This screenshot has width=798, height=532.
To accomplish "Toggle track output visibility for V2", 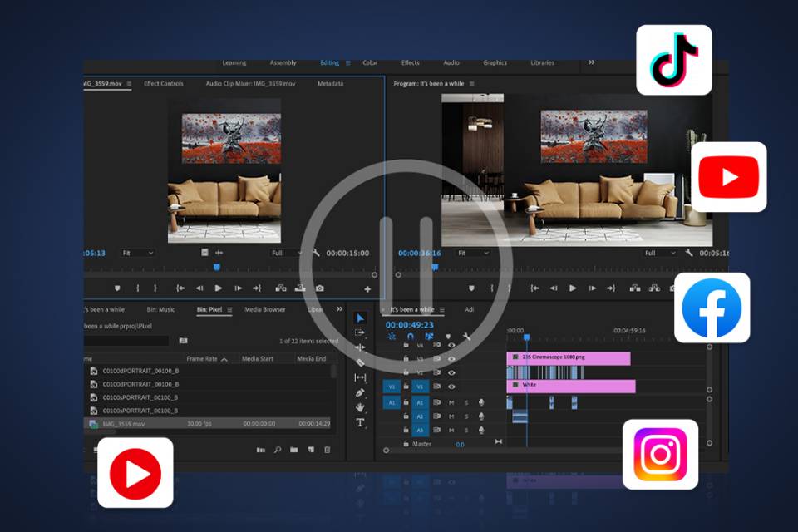I will [x=453, y=372].
